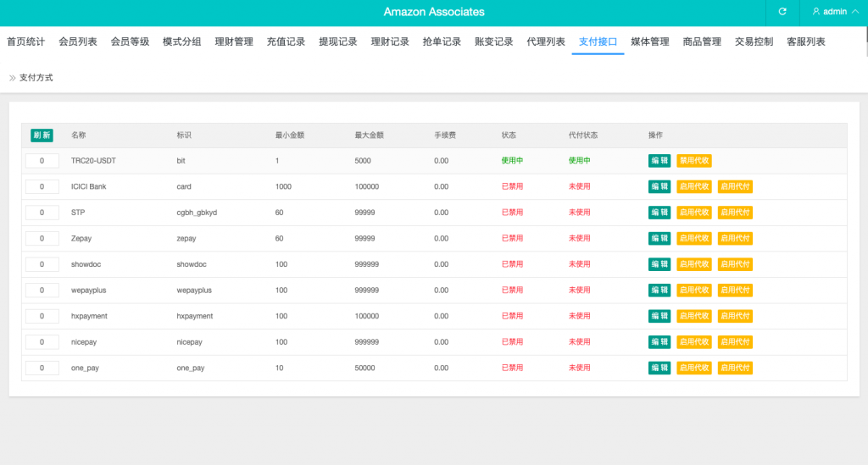Click the sort order field for STP
This screenshot has height=465, width=868.
(42, 213)
